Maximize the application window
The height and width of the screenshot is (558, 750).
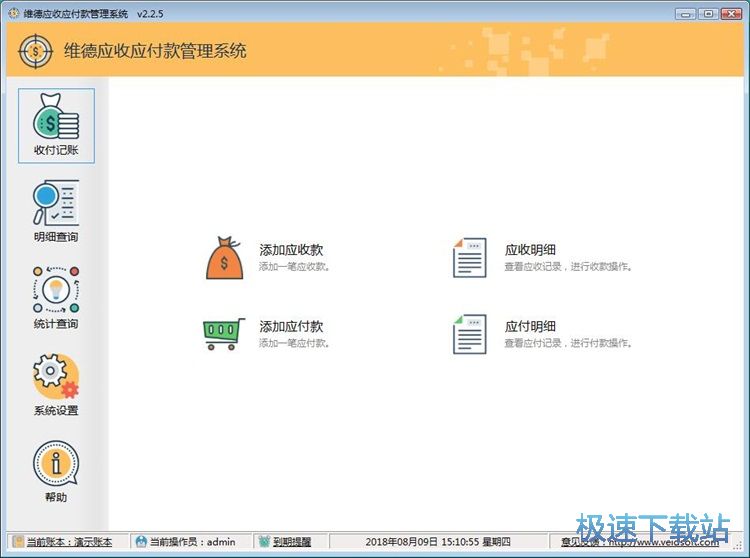point(708,14)
